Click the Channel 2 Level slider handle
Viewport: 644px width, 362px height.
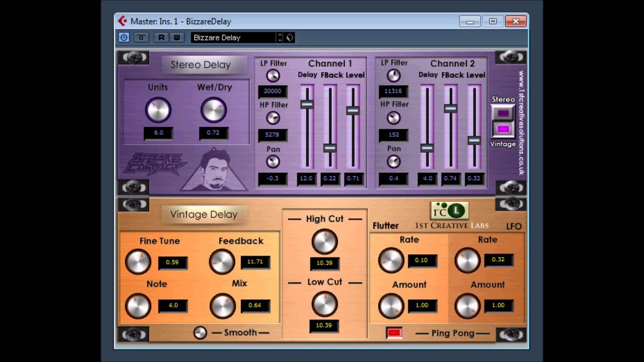[x=474, y=140]
